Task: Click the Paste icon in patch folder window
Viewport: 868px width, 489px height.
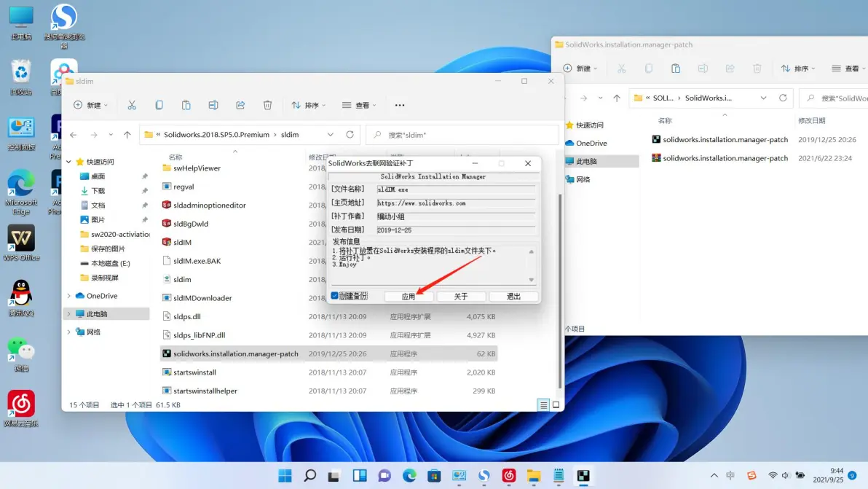Action: [x=676, y=69]
